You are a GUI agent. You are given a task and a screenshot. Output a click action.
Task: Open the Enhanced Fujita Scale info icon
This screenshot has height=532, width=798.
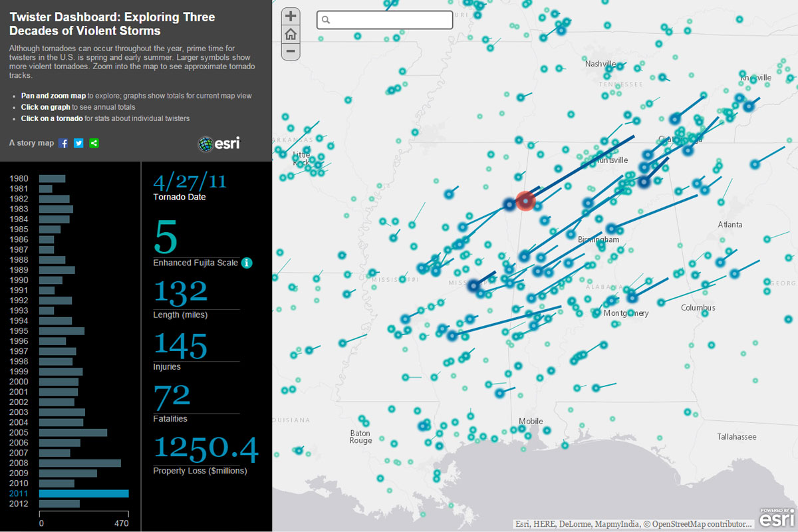point(247,263)
